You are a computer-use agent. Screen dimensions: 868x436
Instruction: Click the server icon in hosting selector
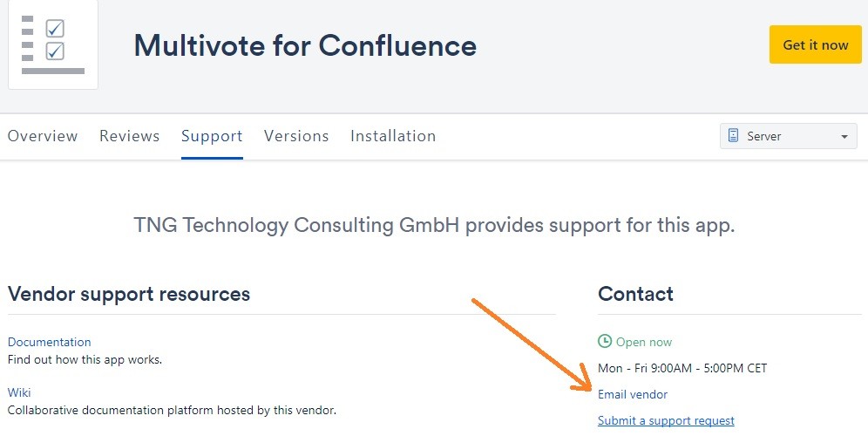(734, 136)
